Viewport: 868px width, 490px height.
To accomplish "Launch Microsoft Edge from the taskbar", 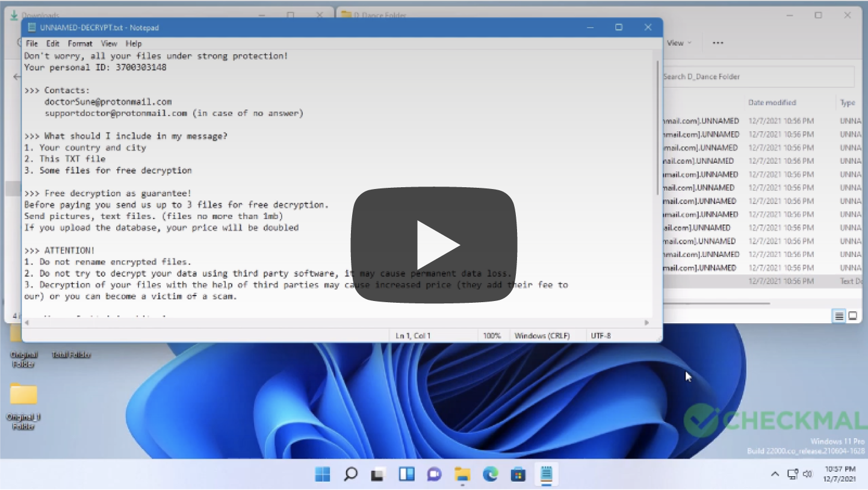I will pyautogui.click(x=490, y=474).
